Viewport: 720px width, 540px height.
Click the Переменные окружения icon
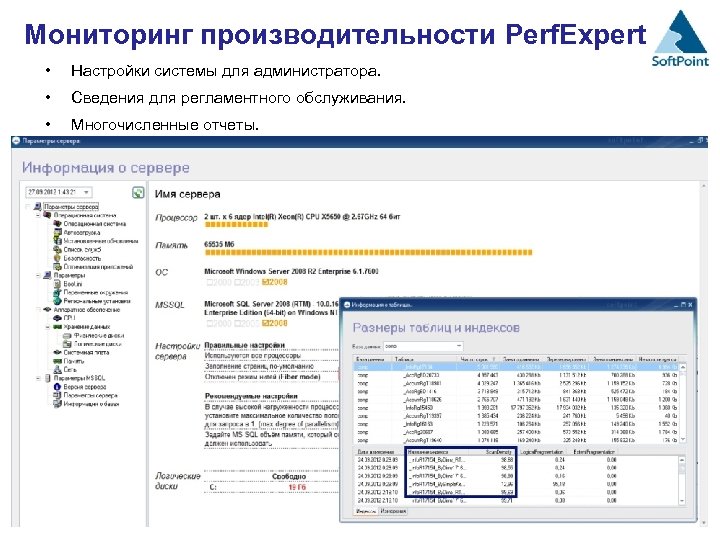coord(57,292)
